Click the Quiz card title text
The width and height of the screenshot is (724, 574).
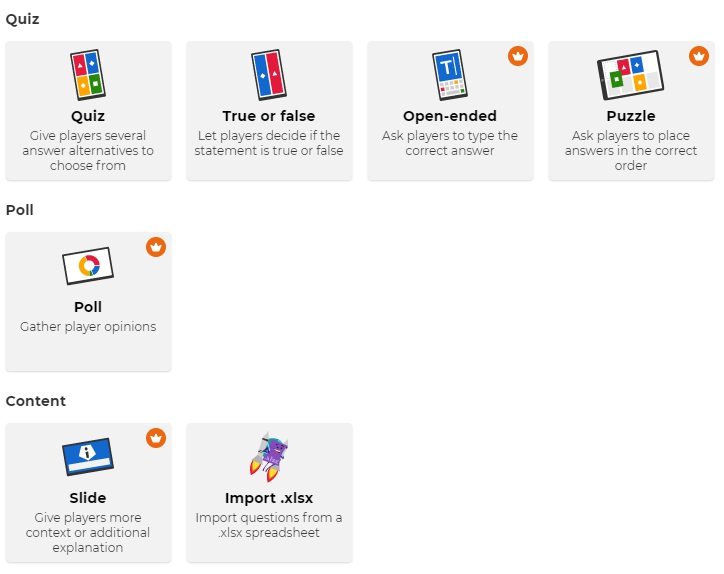pyautogui.click(x=88, y=116)
